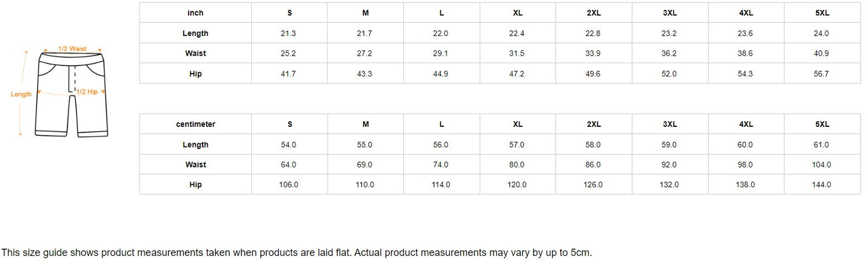Select the 80.0 waist value cell
Image resolution: width=868 pixels, height=267 pixels.
point(517,164)
